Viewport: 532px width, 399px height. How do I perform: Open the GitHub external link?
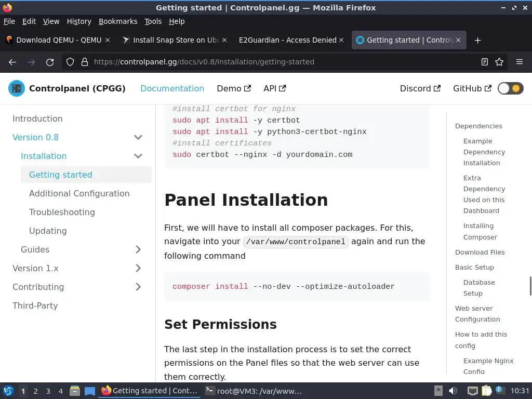[x=472, y=88]
